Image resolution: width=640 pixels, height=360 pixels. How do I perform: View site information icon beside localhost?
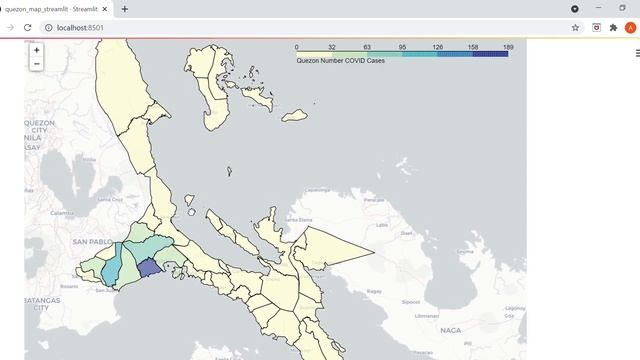point(49,28)
